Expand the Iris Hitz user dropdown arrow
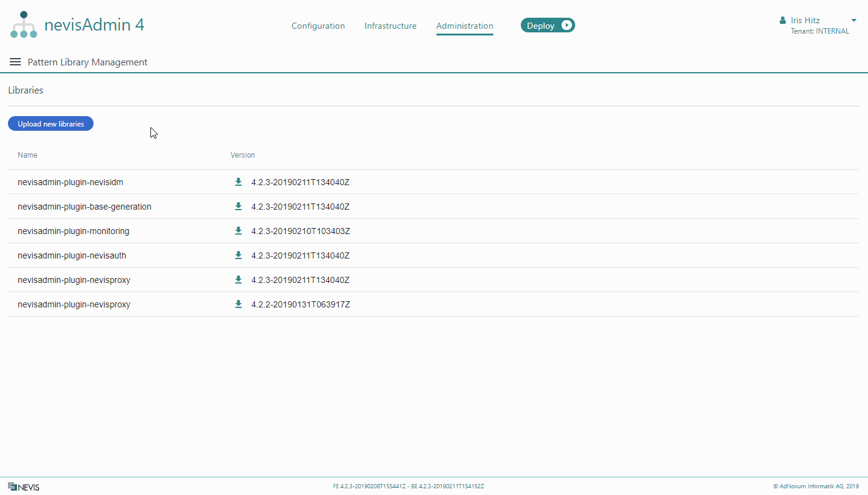 854,20
